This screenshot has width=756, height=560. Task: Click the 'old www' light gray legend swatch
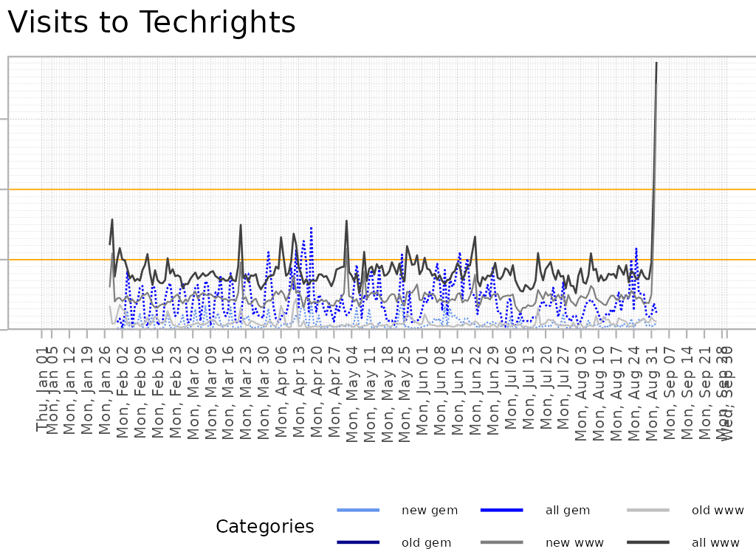(x=648, y=510)
